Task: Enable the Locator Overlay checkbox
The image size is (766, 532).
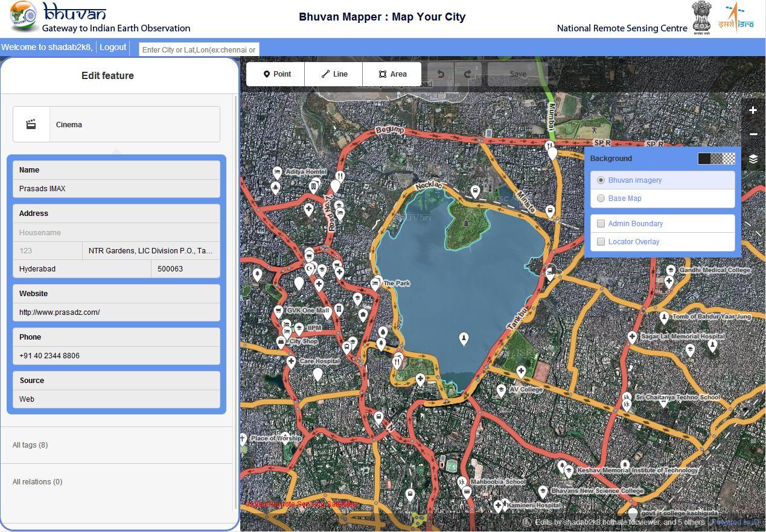Action: pos(601,242)
